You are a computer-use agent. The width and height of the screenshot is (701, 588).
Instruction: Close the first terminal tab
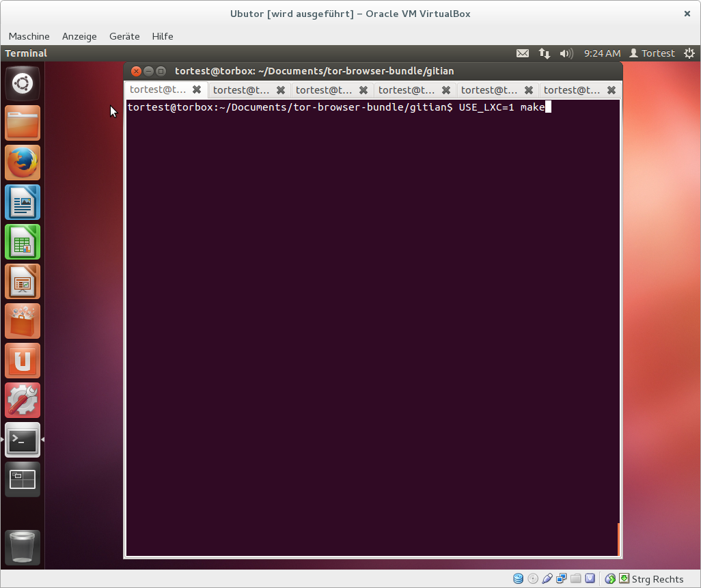click(197, 89)
